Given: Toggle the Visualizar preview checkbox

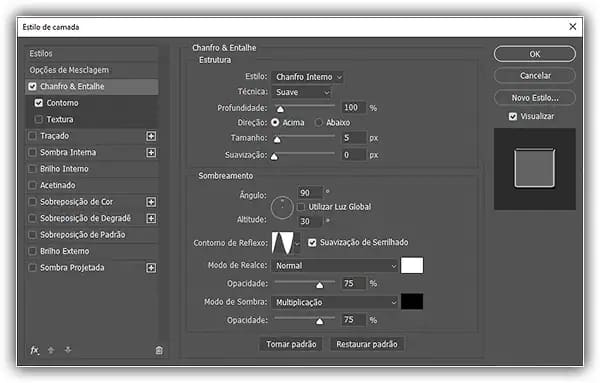Looking at the screenshot, I should pos(513,116).
